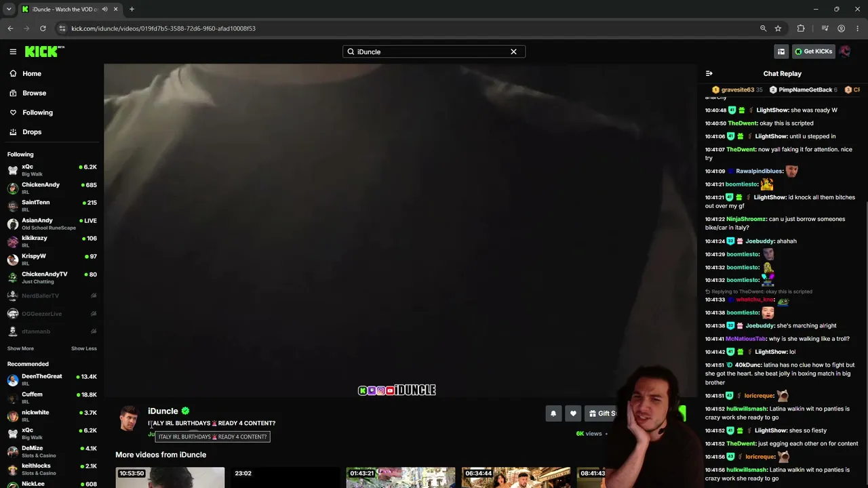Open the browser profile icon

[x=841, y=28]
